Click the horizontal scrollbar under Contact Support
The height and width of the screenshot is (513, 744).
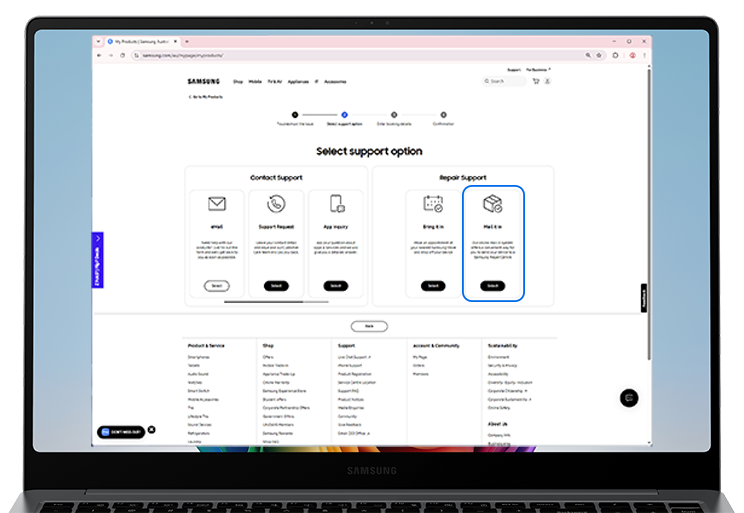[263, 301]
